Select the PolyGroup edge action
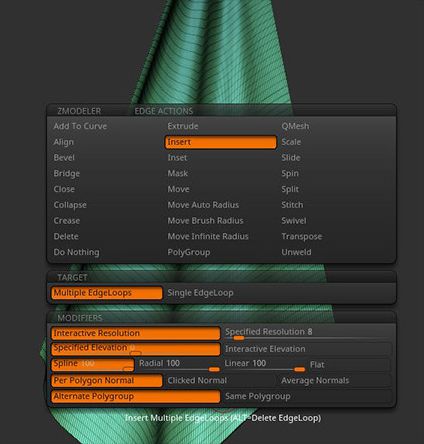424x444 pixels. coord(189,252)
